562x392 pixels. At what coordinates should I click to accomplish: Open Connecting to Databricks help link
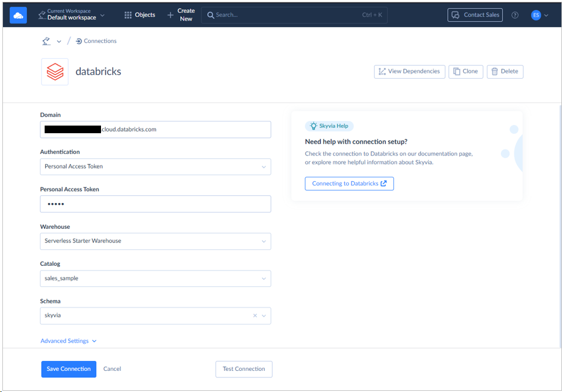[x=349, y=184]
